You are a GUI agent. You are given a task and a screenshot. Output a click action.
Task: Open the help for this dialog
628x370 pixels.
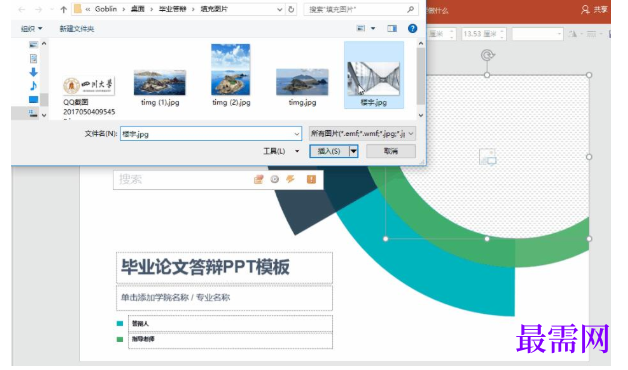click(x=412, y=28)
